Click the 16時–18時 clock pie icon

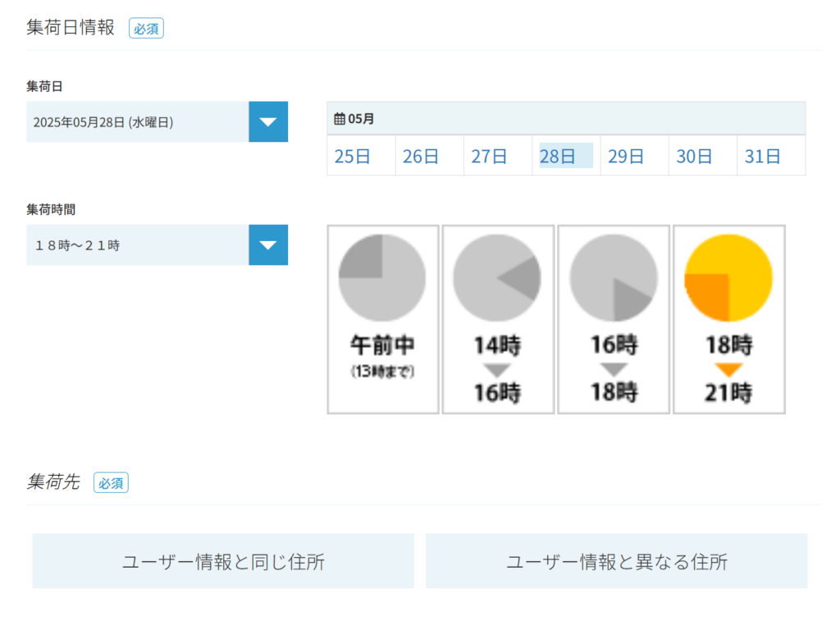[x=613, y=277]
